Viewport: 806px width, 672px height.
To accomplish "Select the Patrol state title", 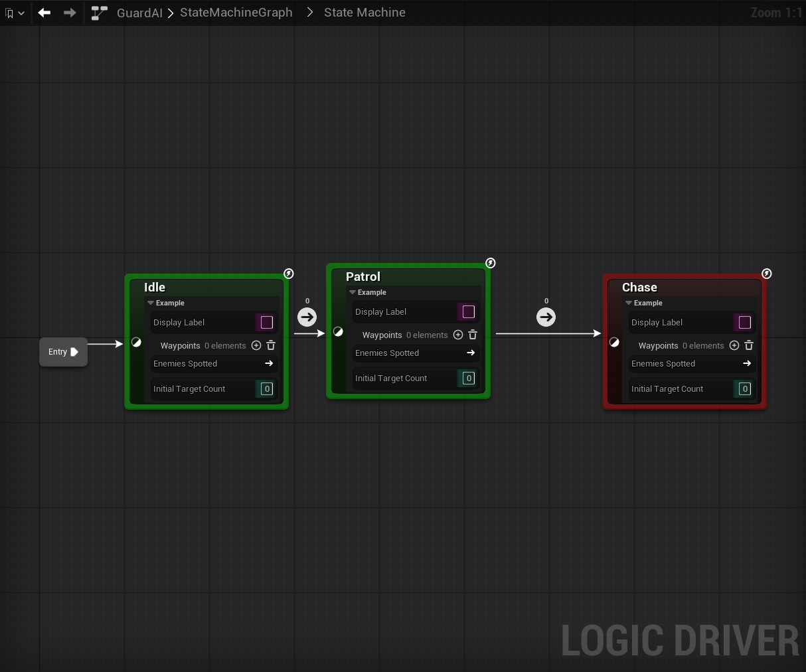I will click(x=363, y=277).
